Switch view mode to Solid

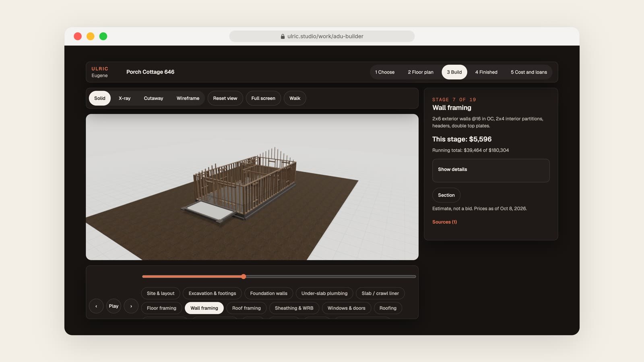pos(100,98)
